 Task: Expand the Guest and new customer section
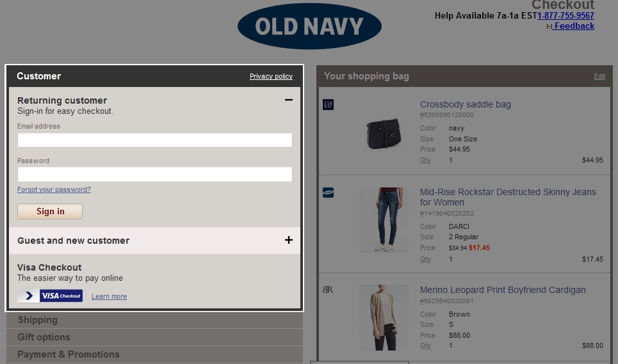coord(288,240)
